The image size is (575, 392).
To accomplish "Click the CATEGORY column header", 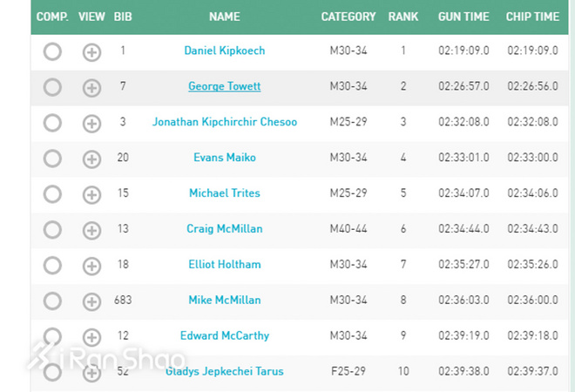I will point(348,17).
